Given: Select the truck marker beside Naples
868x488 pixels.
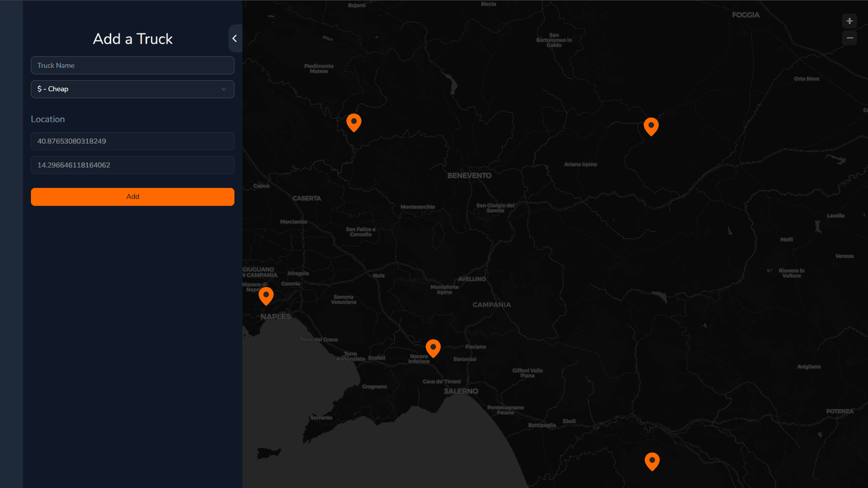Looking at the screenshot, I should click(266, 295).
